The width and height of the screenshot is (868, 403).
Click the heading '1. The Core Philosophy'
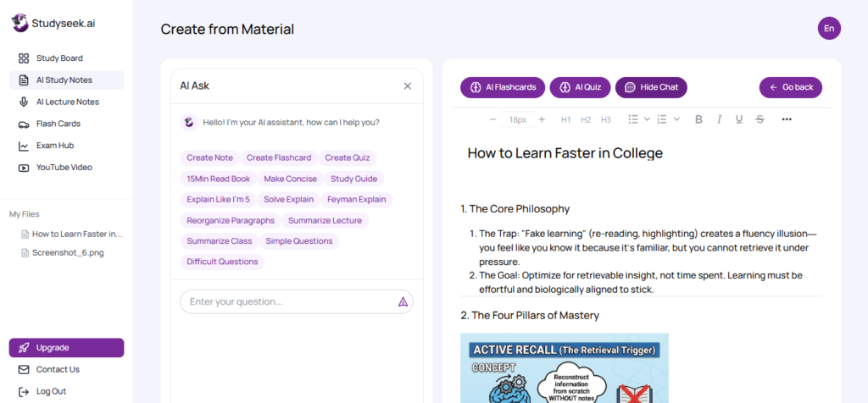pos(515,209)
